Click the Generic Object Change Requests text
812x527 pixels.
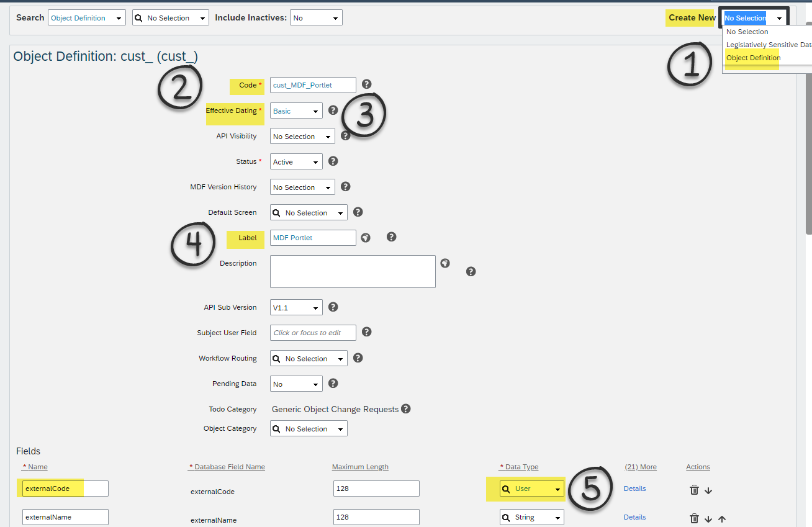[x=335, y=409]
